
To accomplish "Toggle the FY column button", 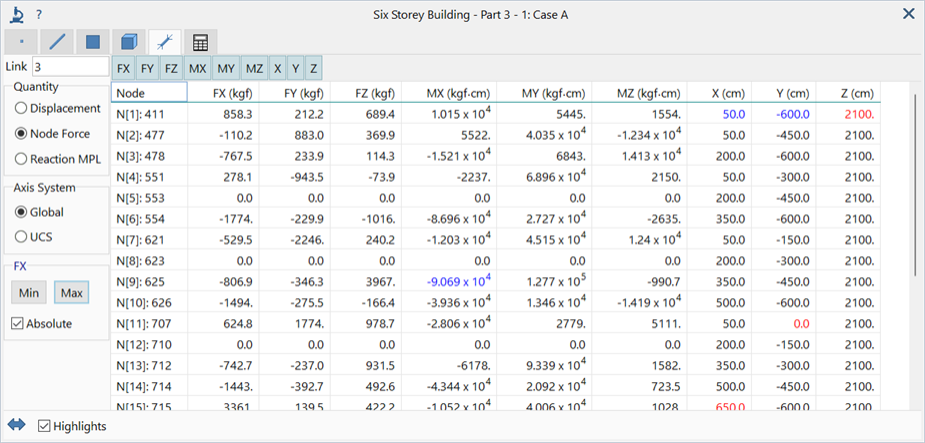I will point(147,68).
